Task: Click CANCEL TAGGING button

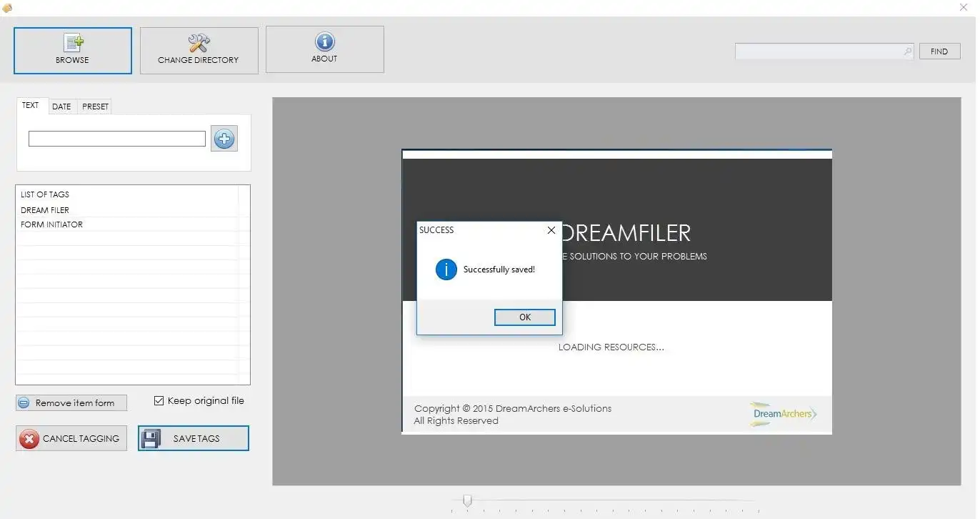Action: pyautogui.click(x=71, y=439)
